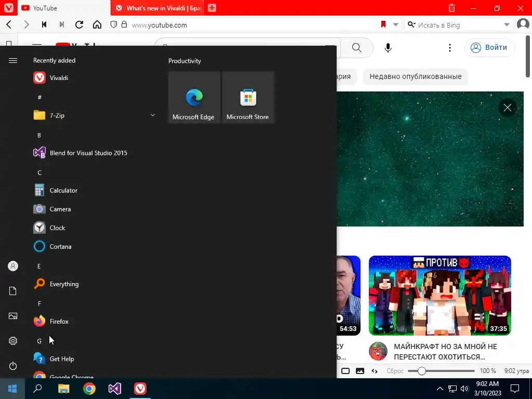This screenshot has width=532, height=399.
Task: Open File Explorer from taskbar
Action: point(63,389)
